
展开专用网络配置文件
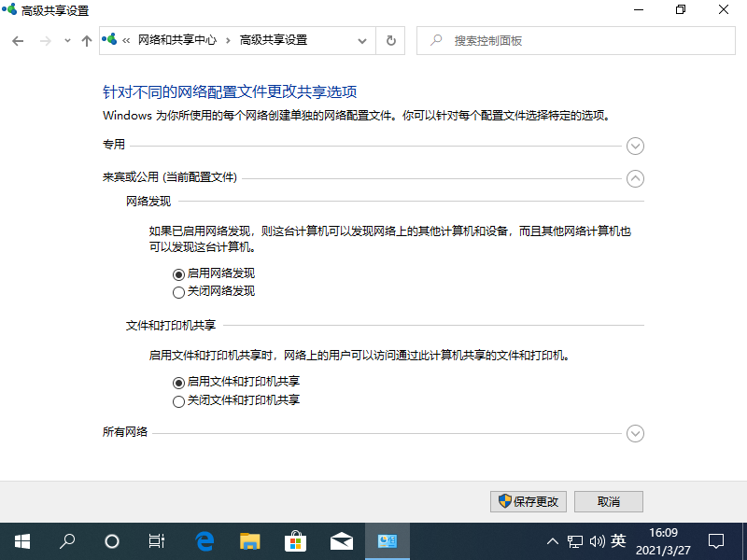tap(635, 146)
